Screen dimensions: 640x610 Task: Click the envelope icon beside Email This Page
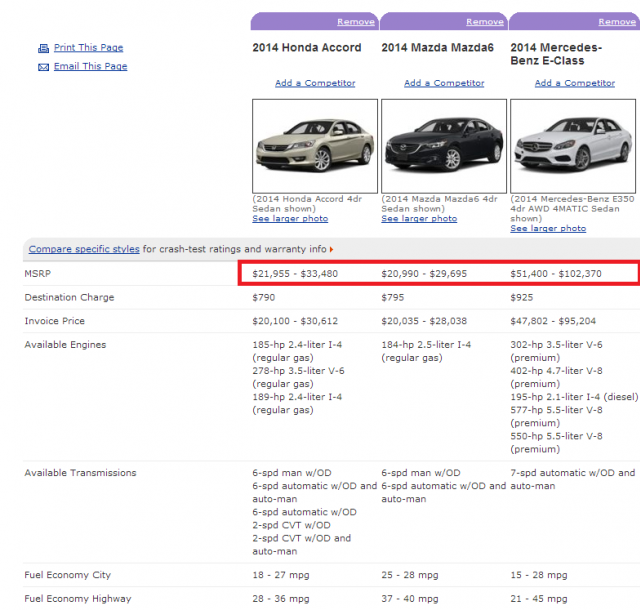43,67
